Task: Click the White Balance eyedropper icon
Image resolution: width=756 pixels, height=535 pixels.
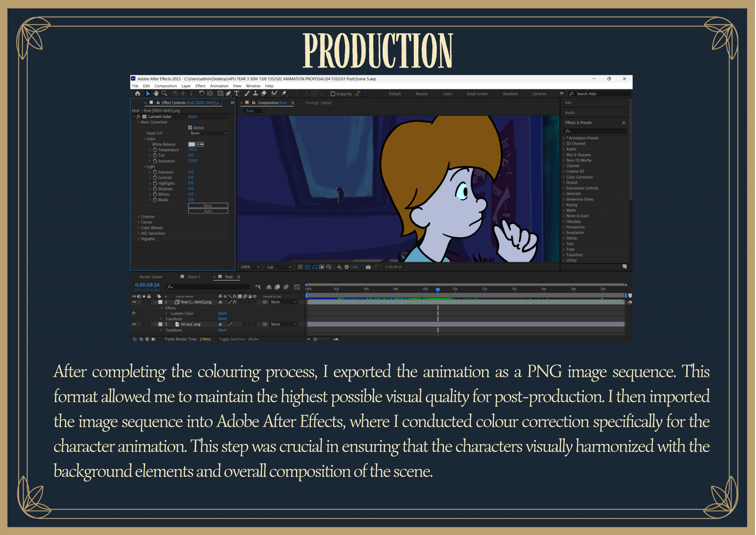Action: 200,144
